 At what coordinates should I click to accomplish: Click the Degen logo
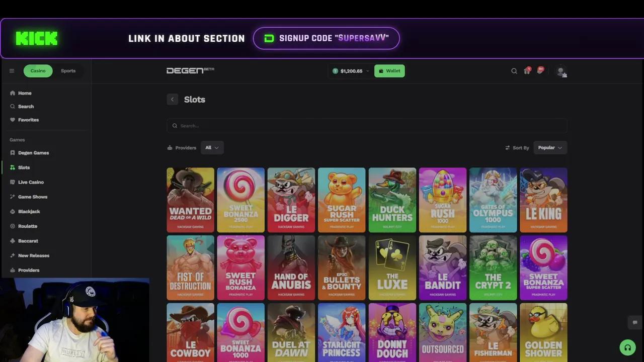190,70
